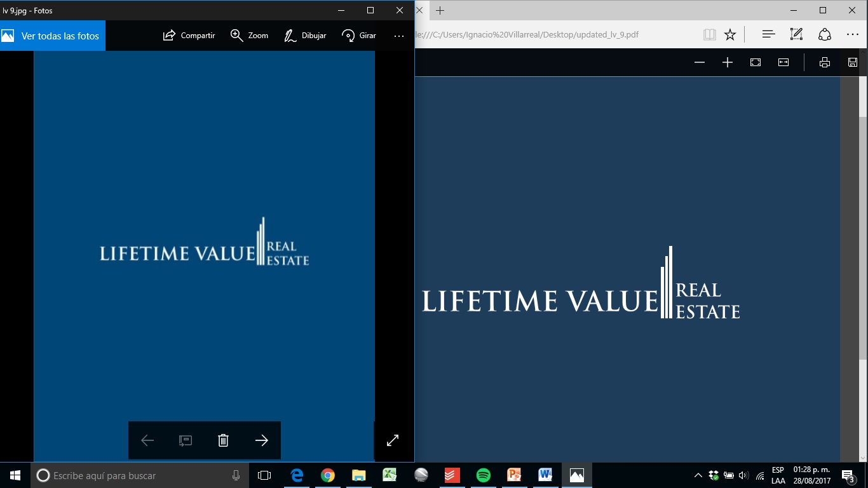Select the Dibujar drawing tool

click(305, 36)
